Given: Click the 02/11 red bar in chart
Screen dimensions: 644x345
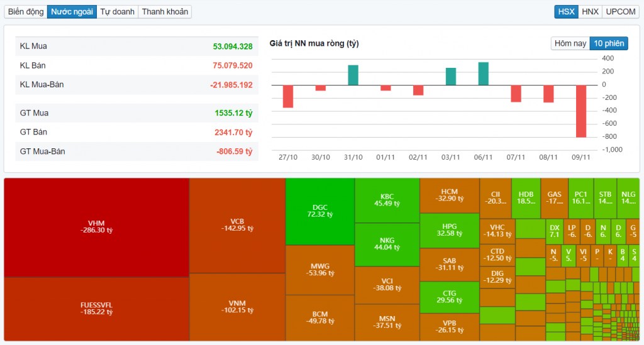Looking at the screenshot, I should (x=418, y=90).
